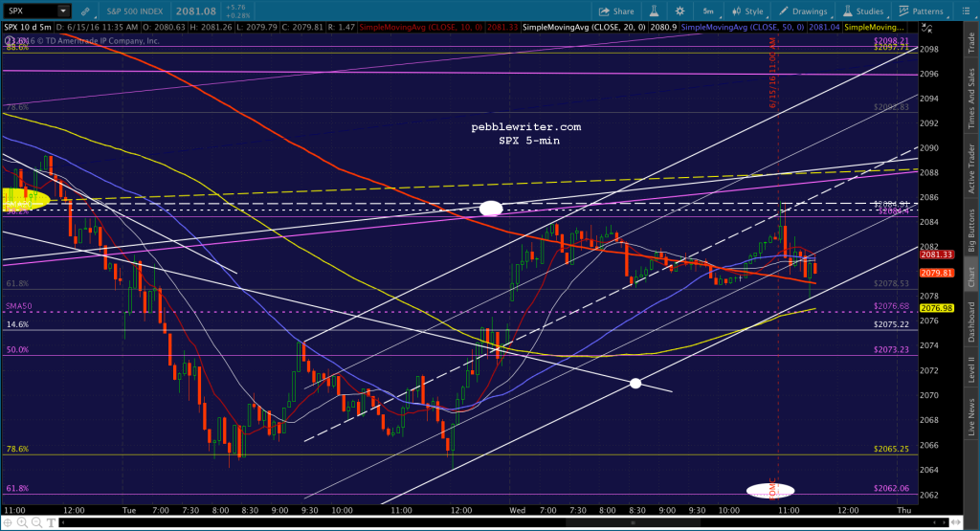
Task: Click the SPX 10 d 5m chart label
Action: point(28,28)
